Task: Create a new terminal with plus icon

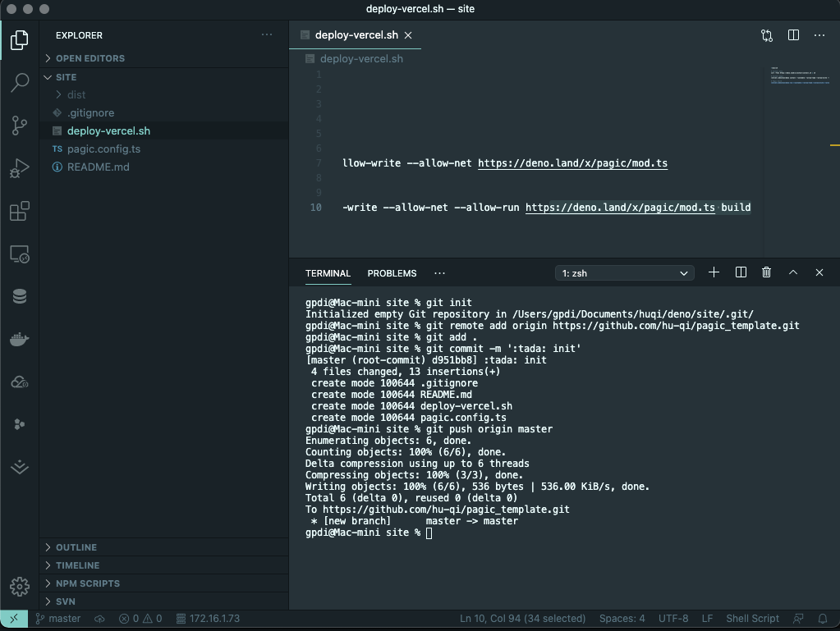Action: point(714,272)
